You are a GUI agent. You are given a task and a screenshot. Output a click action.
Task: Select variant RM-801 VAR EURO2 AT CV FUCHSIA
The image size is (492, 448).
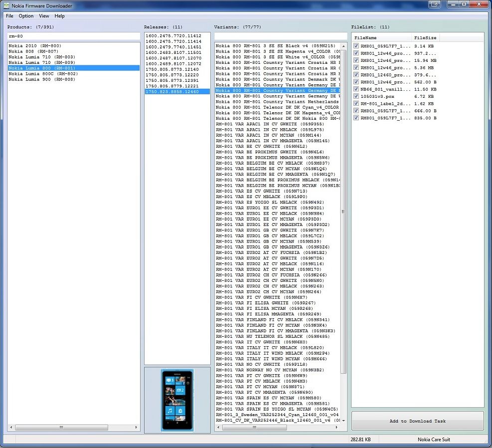tap(278, 252)
